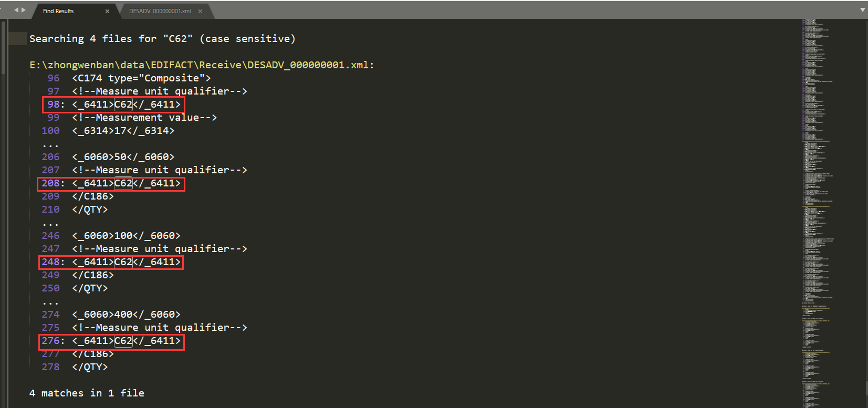
Task: Click the DESADV_000000001.xml file path result header
Action: 202,65
